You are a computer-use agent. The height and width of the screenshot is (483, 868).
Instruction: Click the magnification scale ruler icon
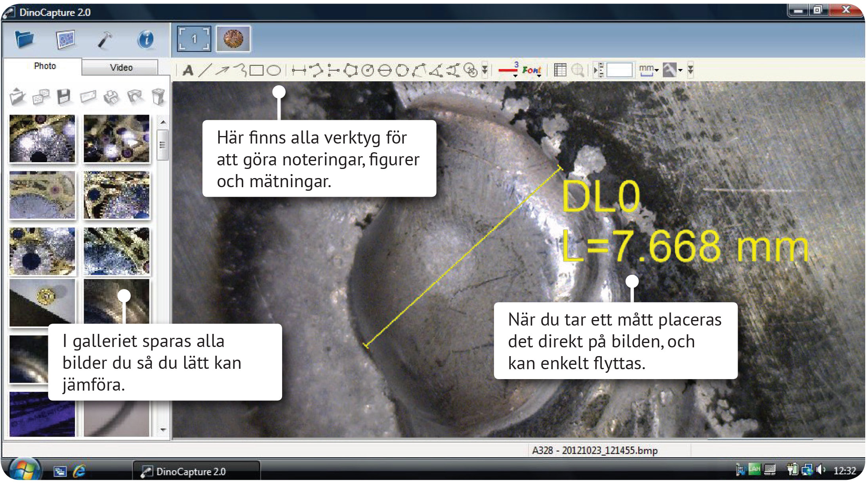tap(599, 70)
